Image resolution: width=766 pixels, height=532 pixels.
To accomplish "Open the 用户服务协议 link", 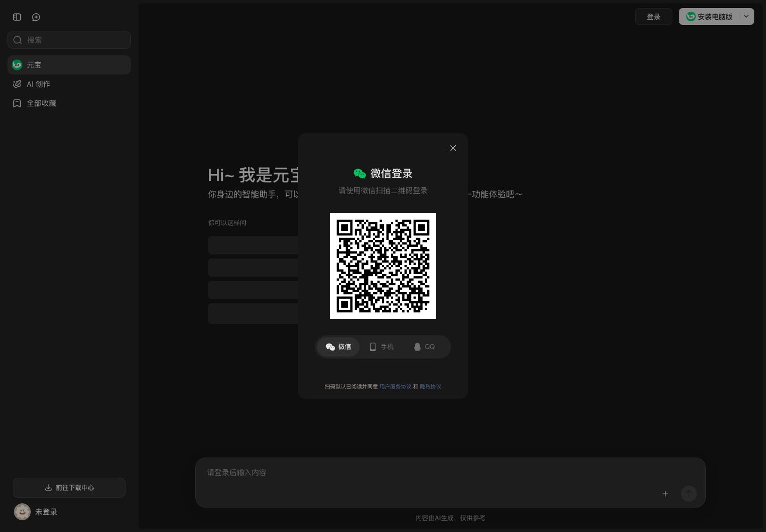I will [x=395, y=387].
